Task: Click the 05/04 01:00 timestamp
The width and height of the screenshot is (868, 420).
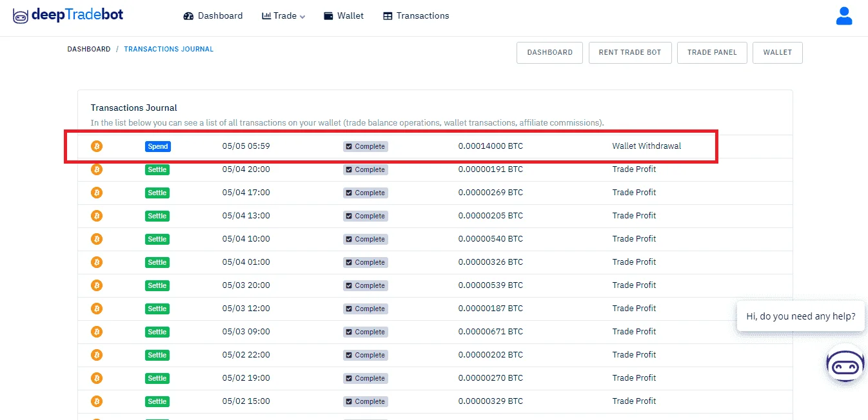Action: point(246,262)
